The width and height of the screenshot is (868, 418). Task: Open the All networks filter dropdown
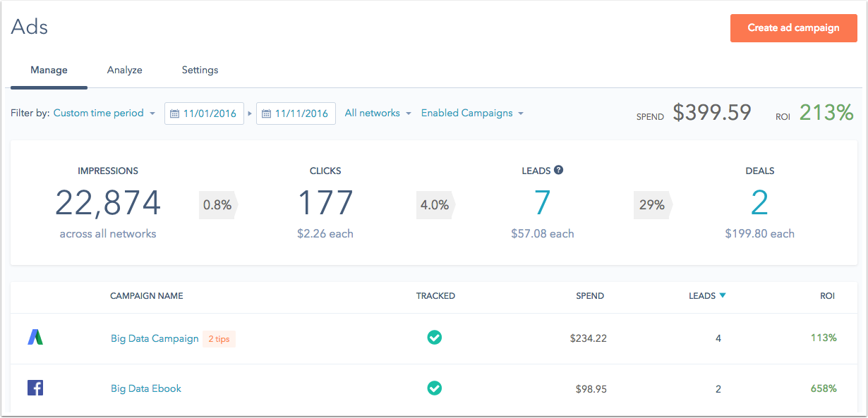coord(378,113)
